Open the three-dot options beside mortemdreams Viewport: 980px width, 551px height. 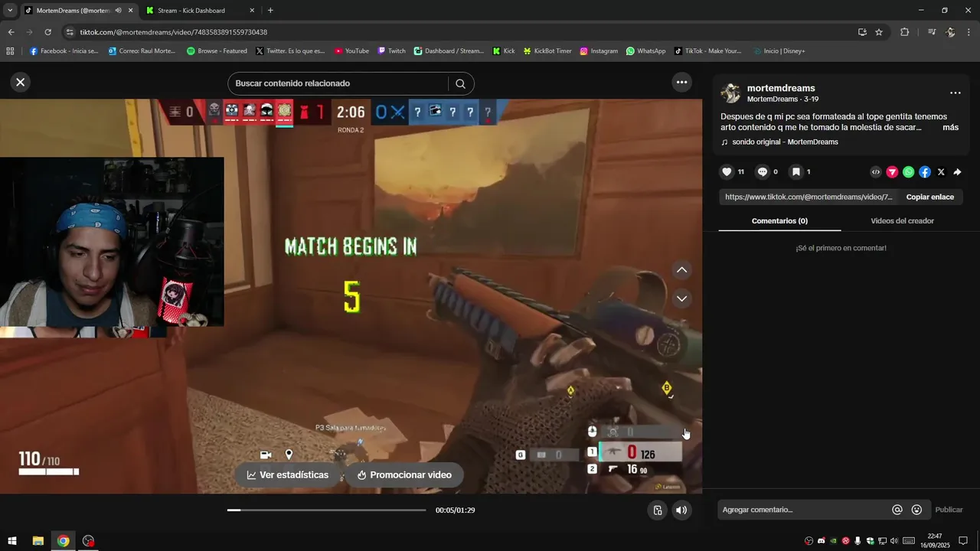tap(955, 93)
